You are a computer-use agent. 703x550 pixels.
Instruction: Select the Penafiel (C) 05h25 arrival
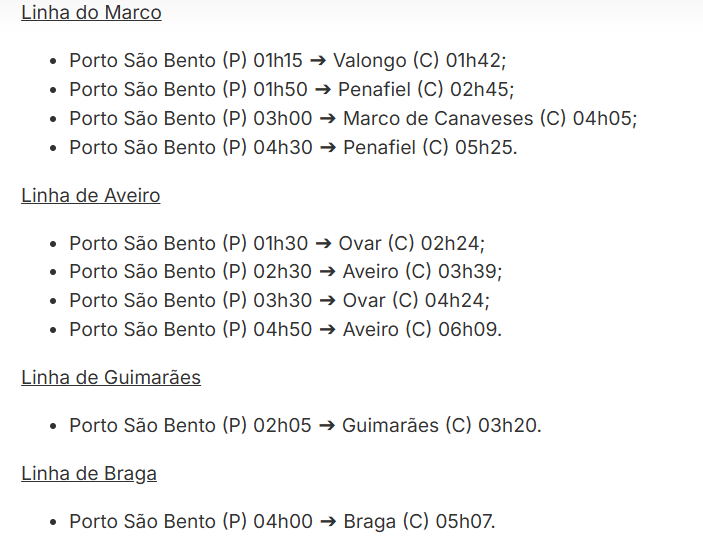pos(430,148)
